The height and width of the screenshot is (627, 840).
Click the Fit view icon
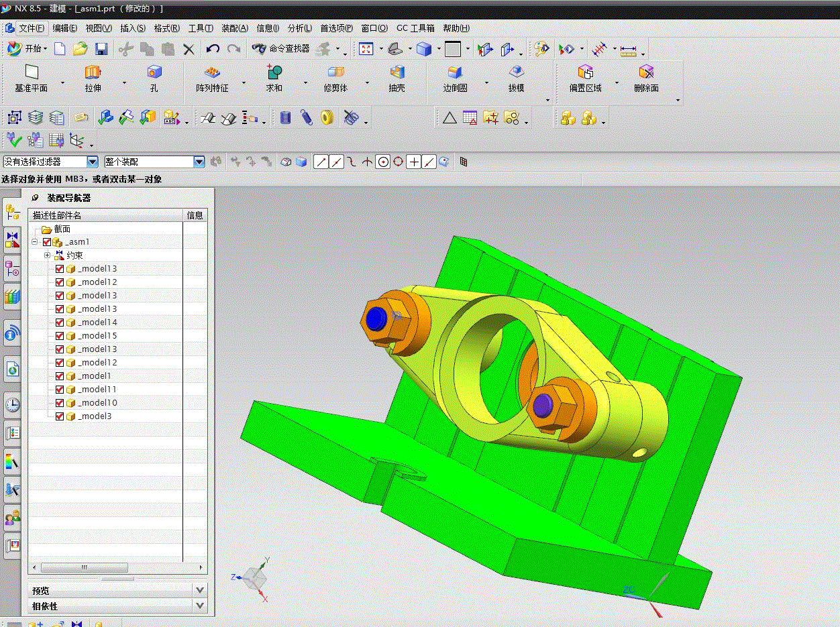[x=366, y=49]
